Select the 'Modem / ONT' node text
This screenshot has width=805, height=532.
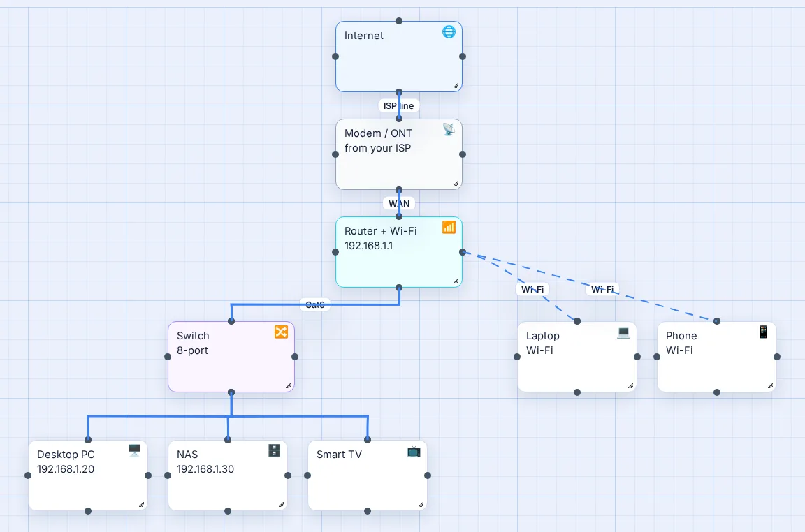tap(378, 133)
